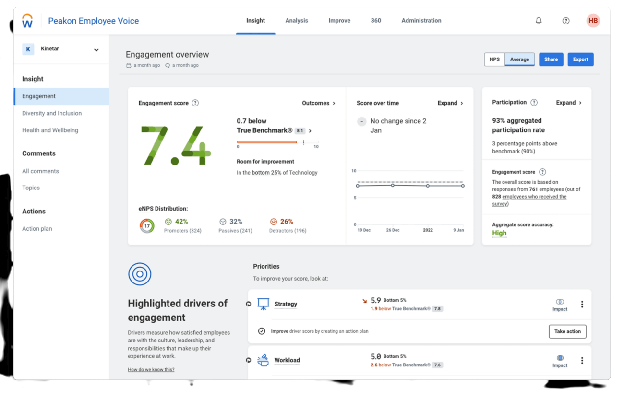624x400 pixels.
Task: Expand the Participation panel
Action: pyautogui.click(x=568, y=102)
